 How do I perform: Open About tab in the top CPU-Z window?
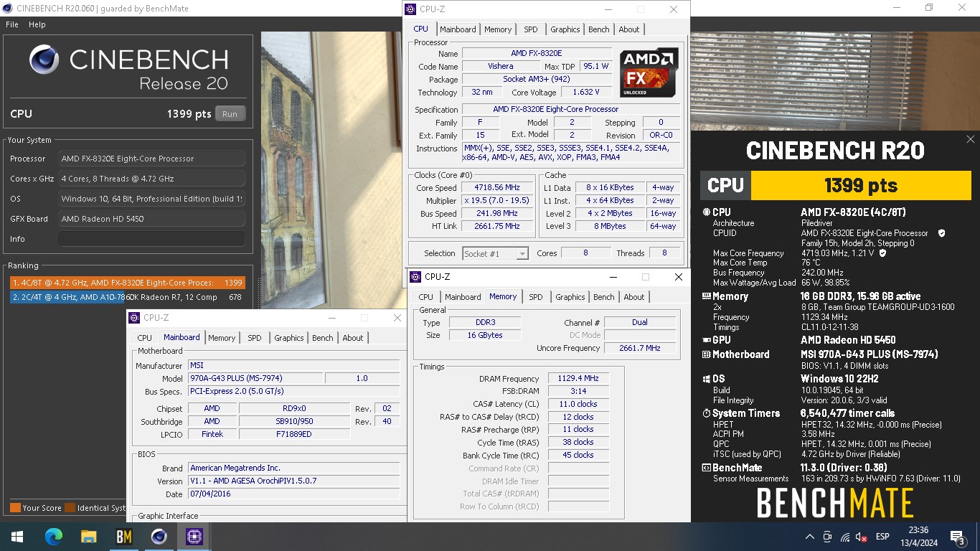point(629,29)
